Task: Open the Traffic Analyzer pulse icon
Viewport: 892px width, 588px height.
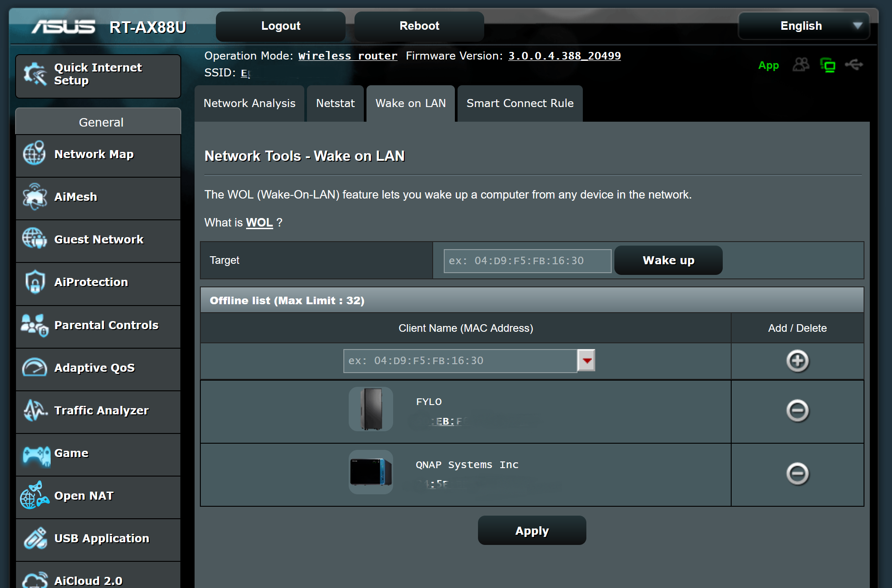Action: 35,410
